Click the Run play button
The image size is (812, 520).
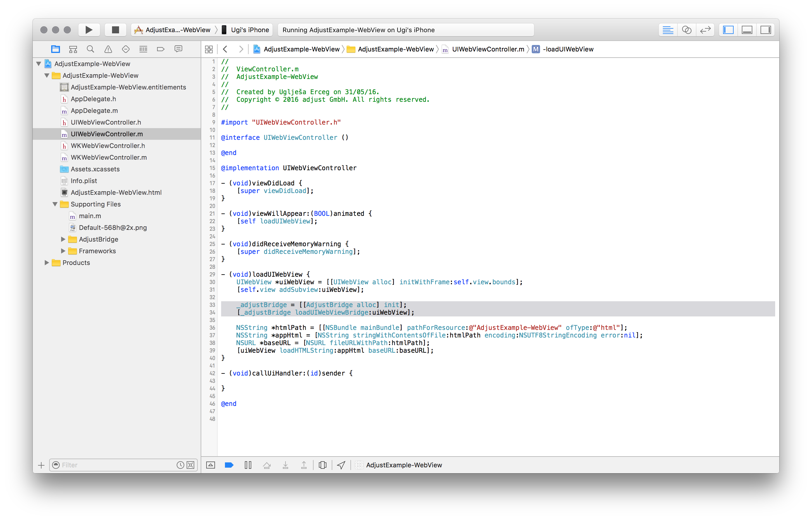tap(89, 30)
